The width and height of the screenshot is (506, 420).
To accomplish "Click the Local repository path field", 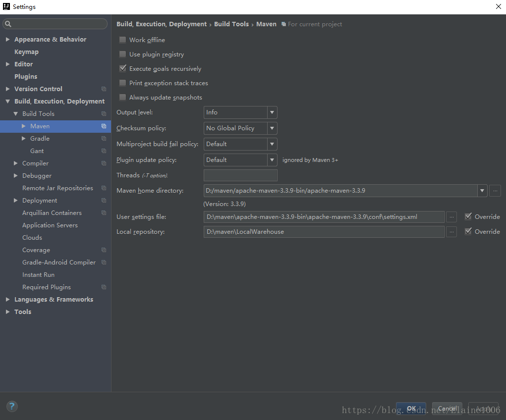I will pyautogui.click(x=324, y=232).
